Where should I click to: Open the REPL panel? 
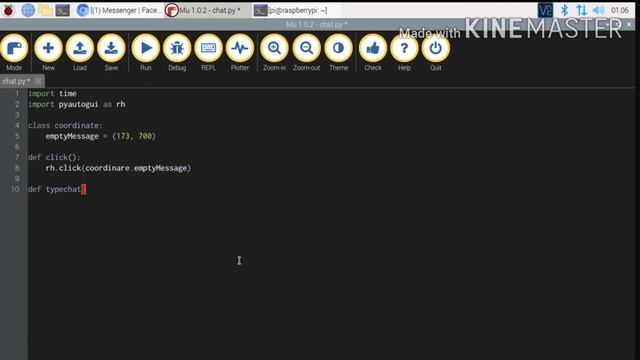point(209,53)
